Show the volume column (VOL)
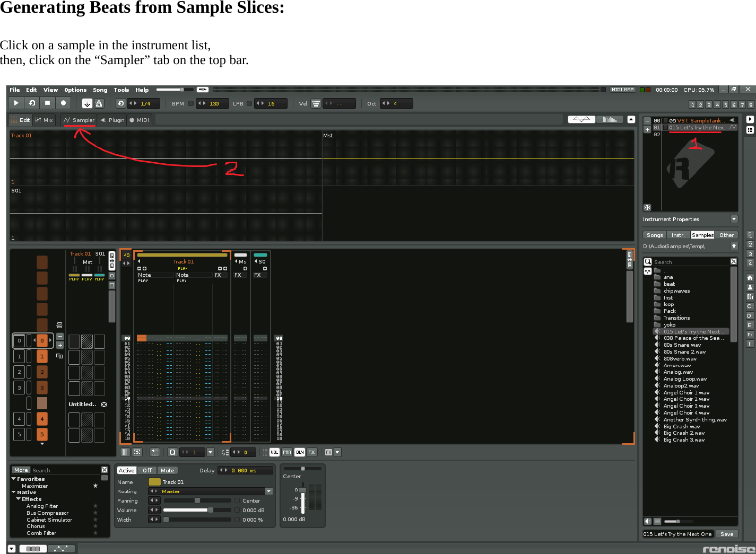The height and width of the screenshot is (554, 756). 274,452
